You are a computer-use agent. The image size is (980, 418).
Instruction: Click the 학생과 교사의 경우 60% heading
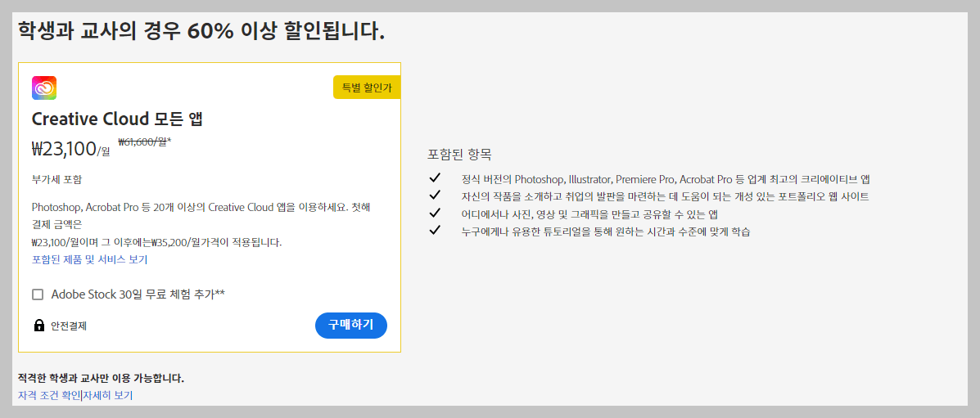[x=201, y=30]
